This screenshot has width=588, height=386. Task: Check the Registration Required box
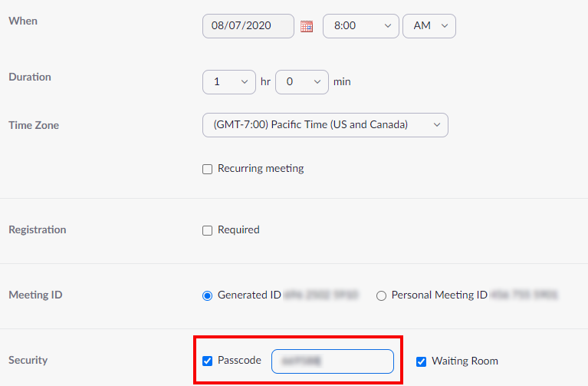(x=208, y=230)
